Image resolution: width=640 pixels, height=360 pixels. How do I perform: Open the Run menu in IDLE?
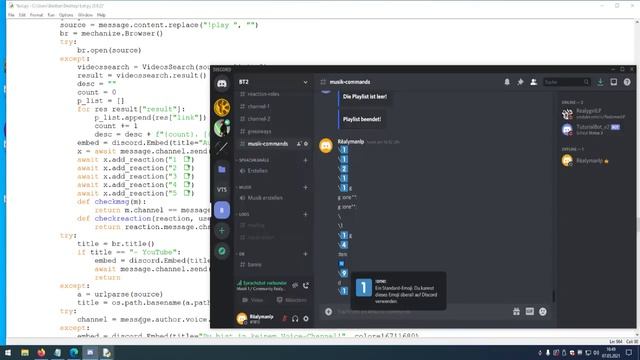coord(51,15)
